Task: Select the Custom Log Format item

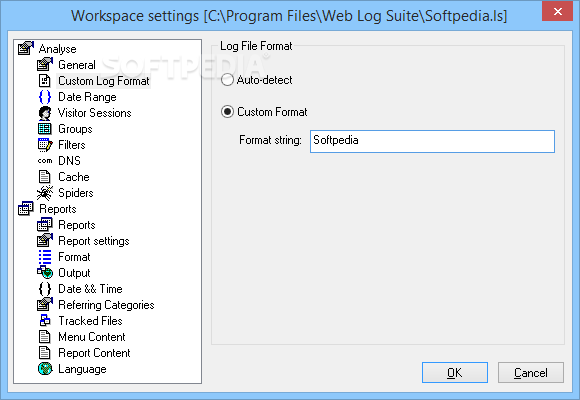Action: [104, 81]
